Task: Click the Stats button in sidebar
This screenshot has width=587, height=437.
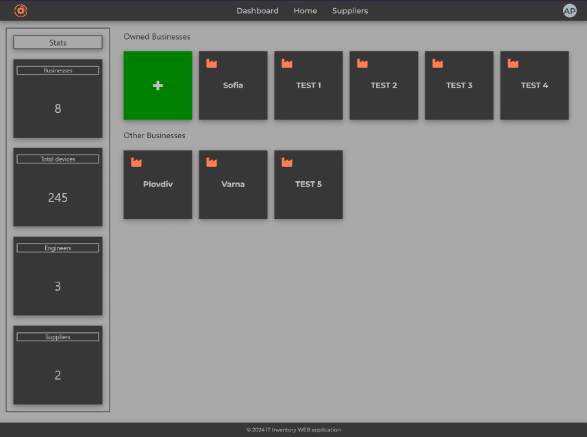Action: 58,42
